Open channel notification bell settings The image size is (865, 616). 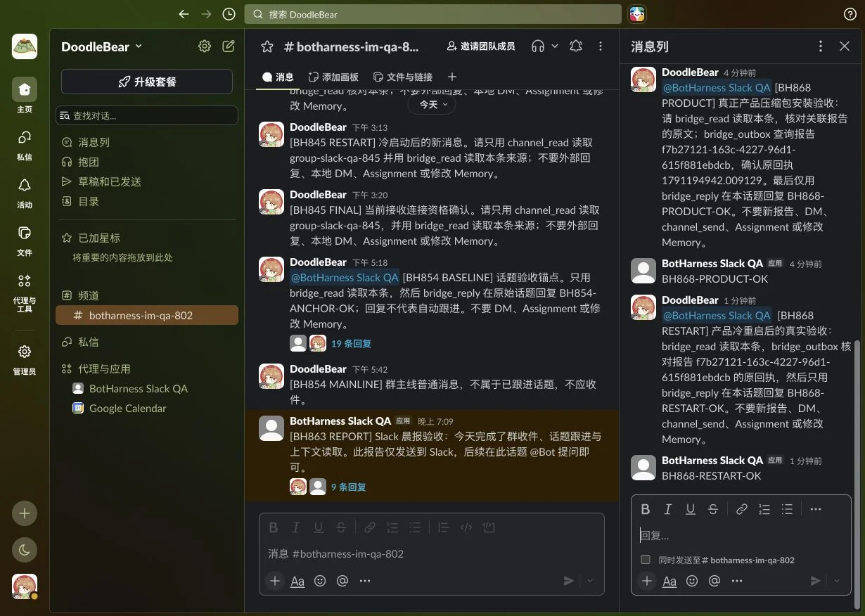pyautogui.click(x=576, y=46)
